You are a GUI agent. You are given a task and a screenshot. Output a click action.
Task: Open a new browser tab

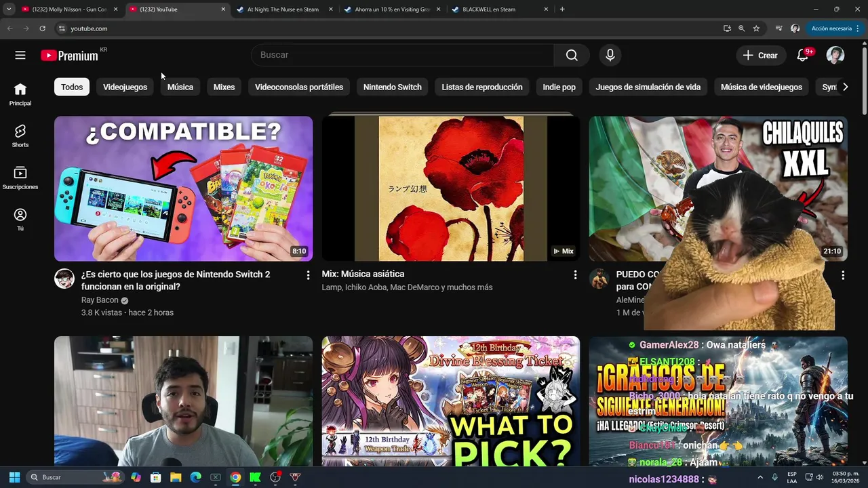[562, 9]
